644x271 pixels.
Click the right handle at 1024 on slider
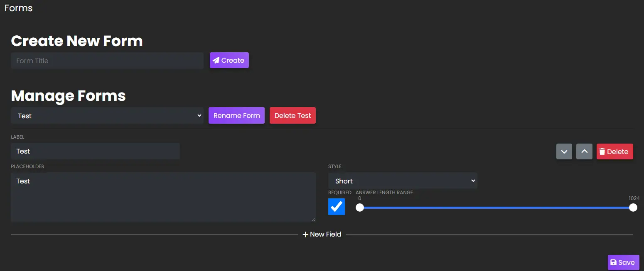[x=633, y=207]
